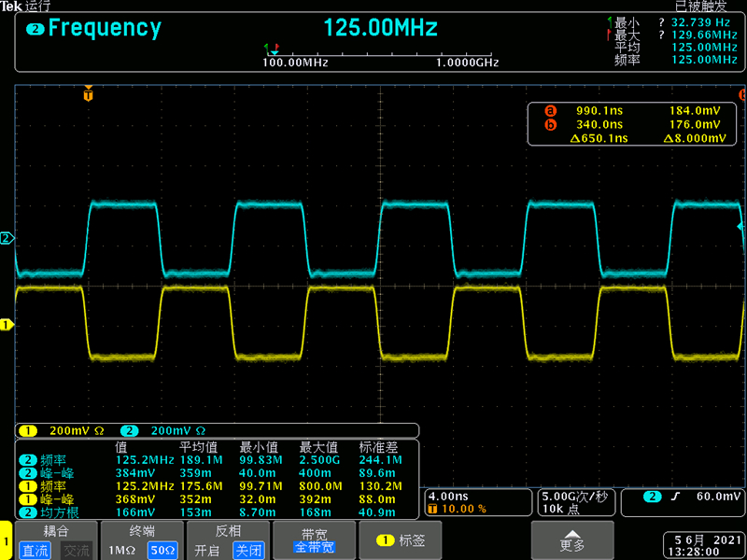Expand the 更多 (More) menu

tap(572, 539)
